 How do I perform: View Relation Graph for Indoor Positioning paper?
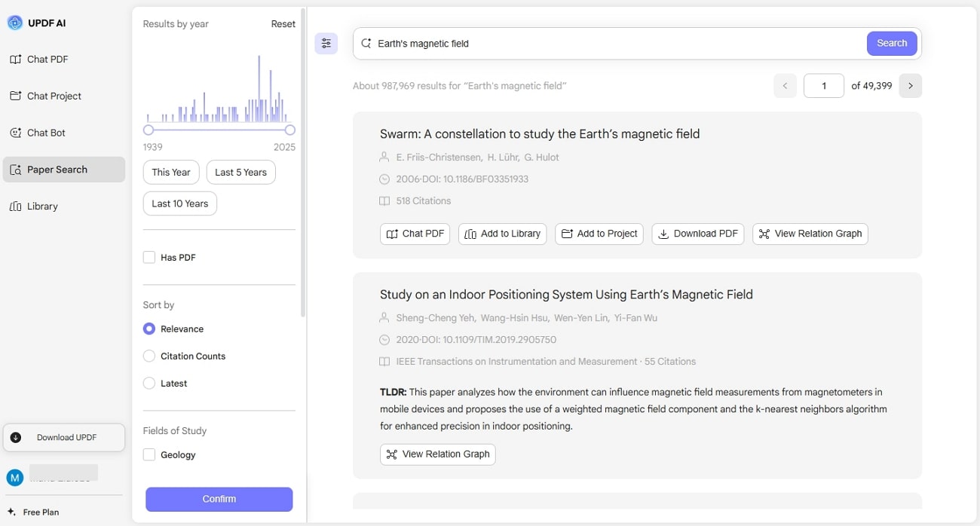(x=438, y=454)
